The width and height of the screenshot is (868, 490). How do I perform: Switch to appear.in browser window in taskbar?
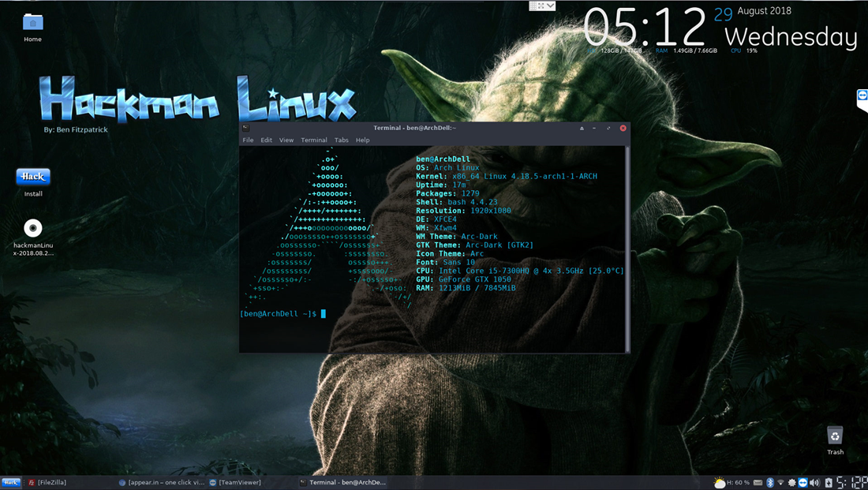(x=162, y=482)
